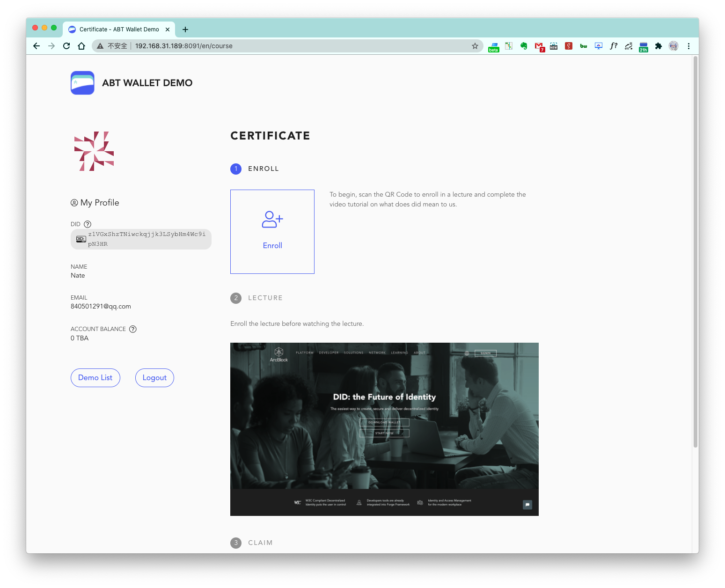Click the chat bubble icon on lecture image
Screen dimensions: 725x588
tap(527, 505)
